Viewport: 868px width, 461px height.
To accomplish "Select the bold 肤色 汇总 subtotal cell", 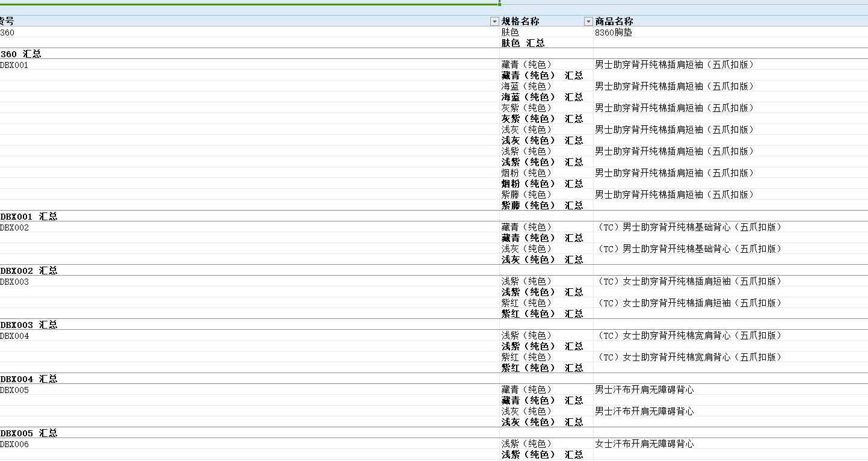I will pyautogui.click(x=523, y=43).
